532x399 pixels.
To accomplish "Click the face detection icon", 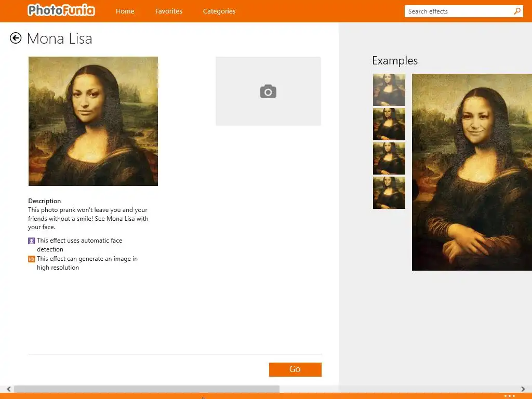I will coord(31,241).
